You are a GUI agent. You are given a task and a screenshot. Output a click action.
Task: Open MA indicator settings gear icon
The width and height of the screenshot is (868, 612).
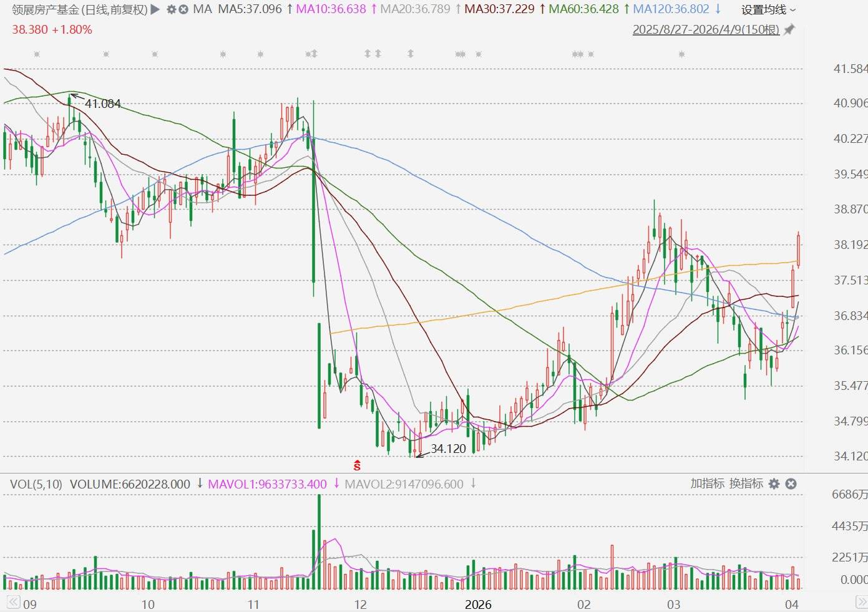[x=171, y=9]
